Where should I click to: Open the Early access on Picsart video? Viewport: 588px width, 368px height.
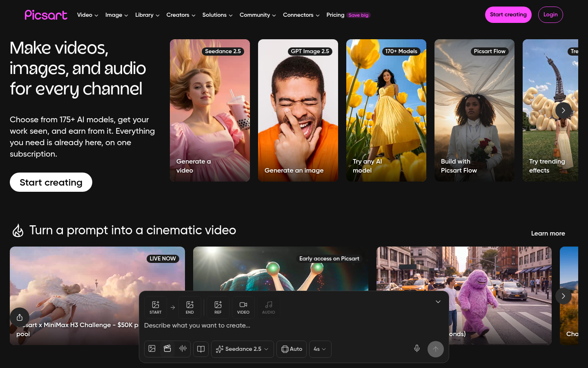[x=281, y=269]
